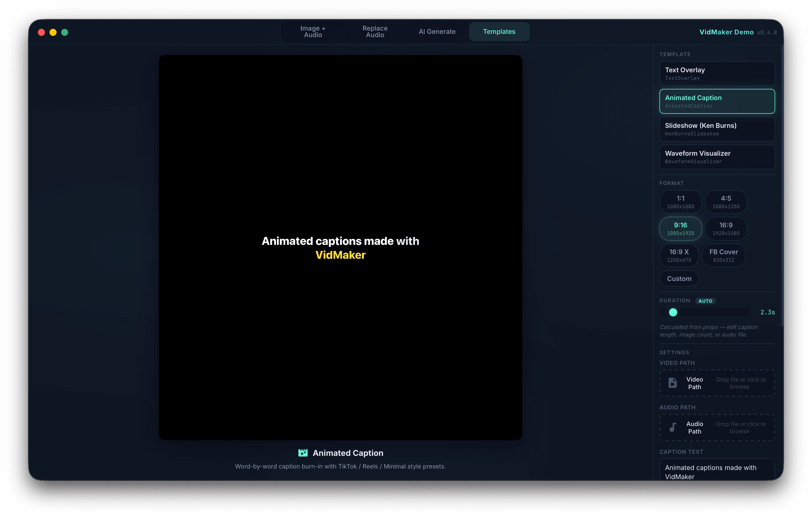Choose the FB Cover 820x312 format
Viewport: 812px width, 518px height.
tap(723, 255)
